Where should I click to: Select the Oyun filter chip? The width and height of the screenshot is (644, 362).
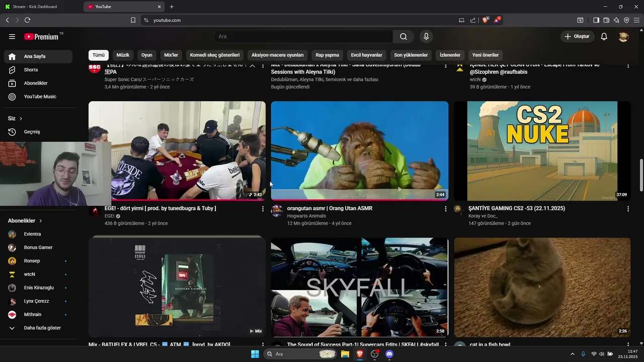147,55
